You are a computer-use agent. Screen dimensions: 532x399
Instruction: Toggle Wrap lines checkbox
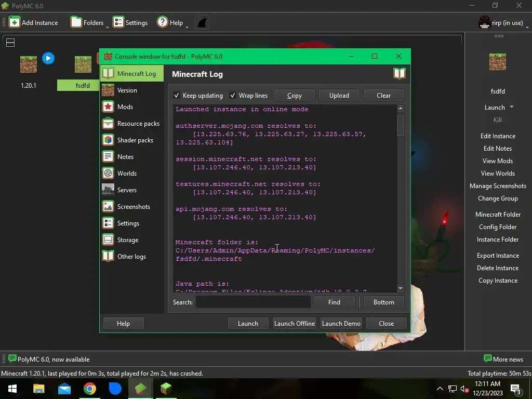pyautogui.click(x=233, y=96)
